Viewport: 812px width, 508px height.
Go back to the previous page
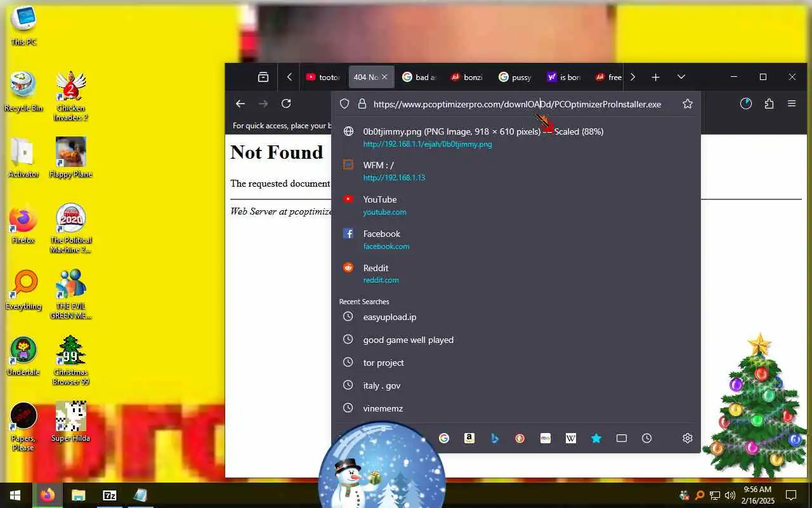[240, 104]
